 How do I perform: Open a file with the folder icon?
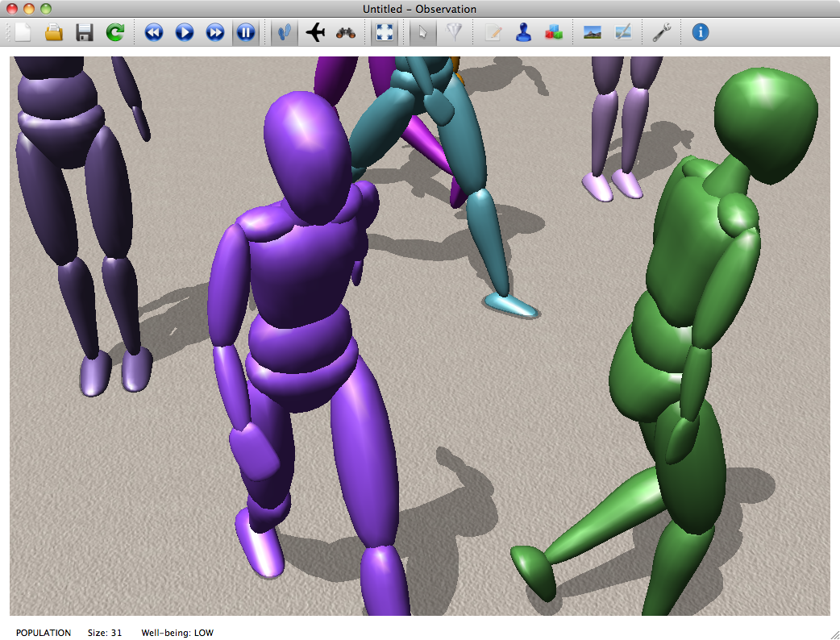pyautogui.click(x=54, y=32)
